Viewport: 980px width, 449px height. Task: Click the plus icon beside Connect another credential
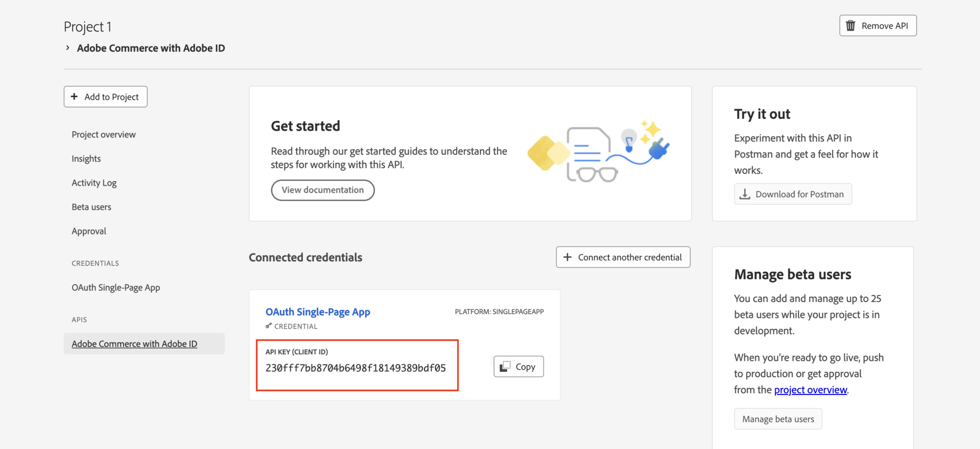(x=568, y=257)
